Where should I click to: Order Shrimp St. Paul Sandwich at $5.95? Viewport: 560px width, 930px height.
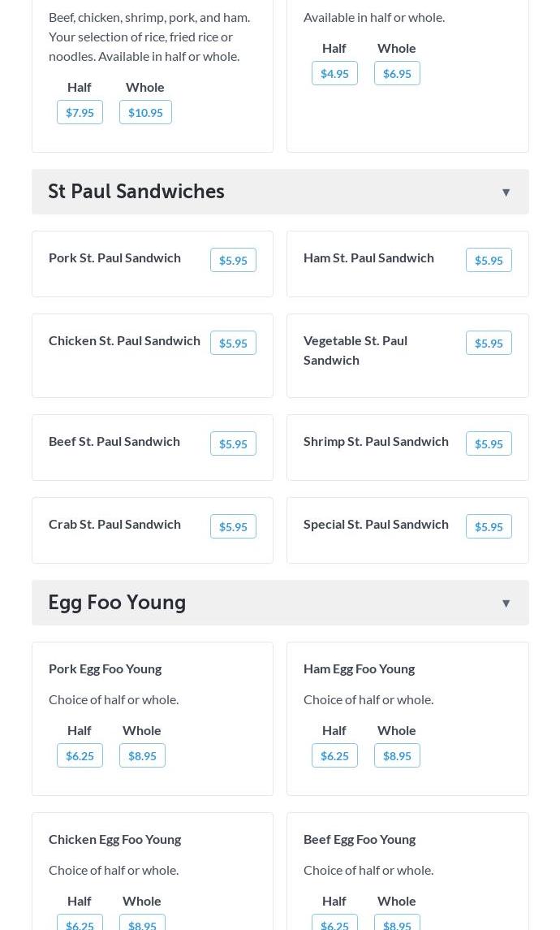tap(489, 444)
